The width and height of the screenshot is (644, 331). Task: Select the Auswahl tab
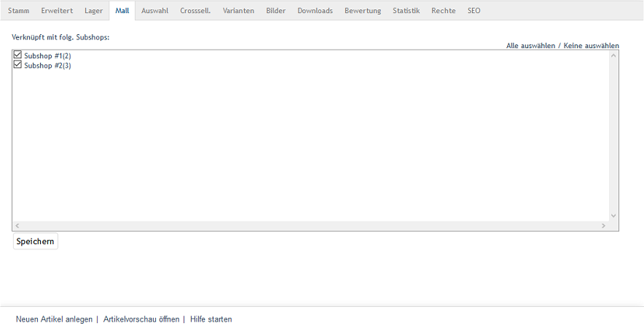pos(154,11)
